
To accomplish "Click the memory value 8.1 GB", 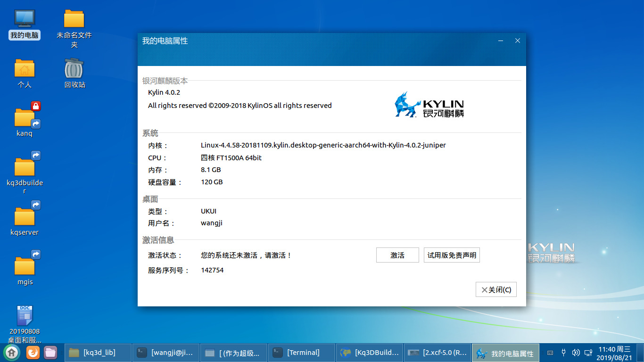I will (x=211, y=170).
